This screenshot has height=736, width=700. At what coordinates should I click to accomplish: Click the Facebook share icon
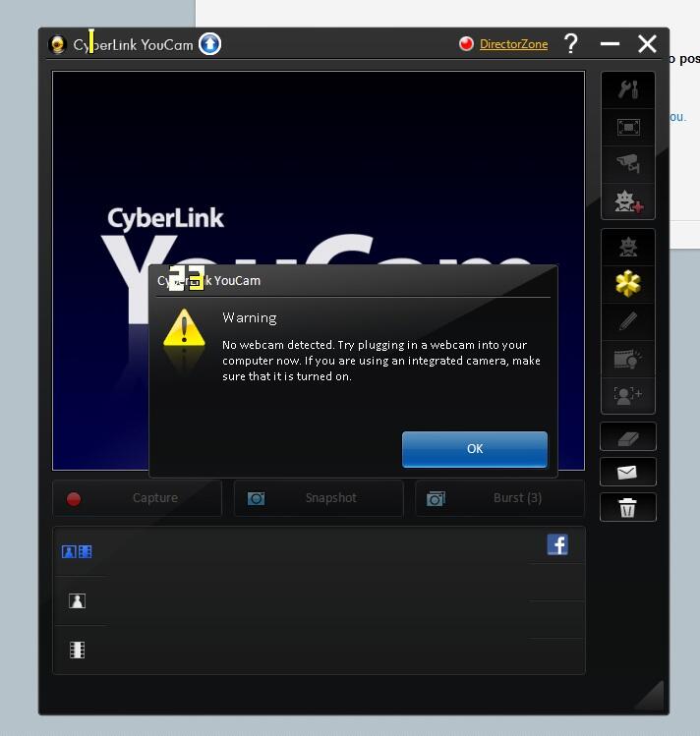point(557,544)
